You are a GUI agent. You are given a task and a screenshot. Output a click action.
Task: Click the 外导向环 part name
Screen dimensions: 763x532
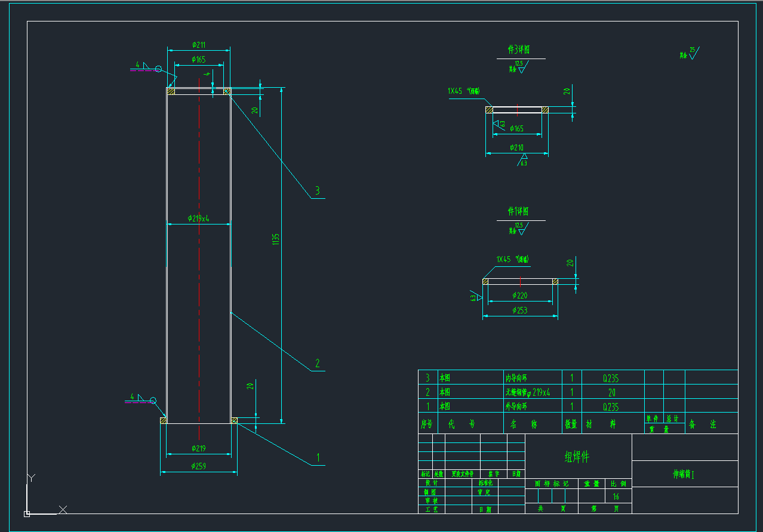tap(516, 407)
